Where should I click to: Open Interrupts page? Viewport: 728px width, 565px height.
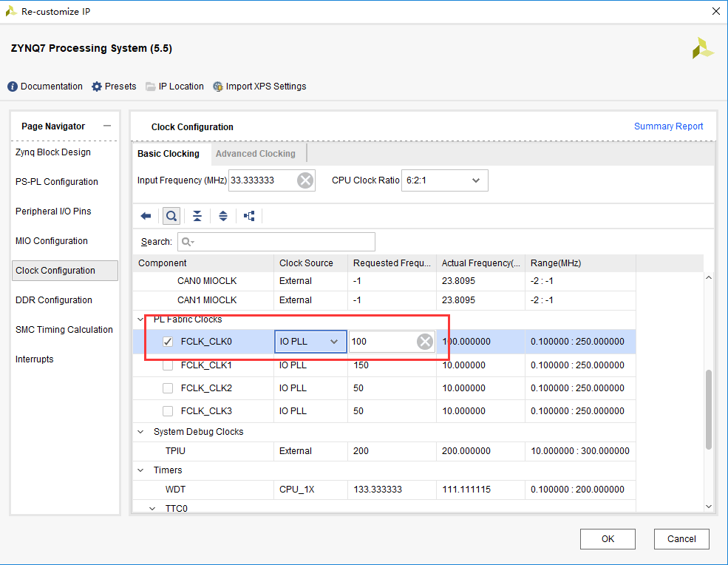point(34,359)
